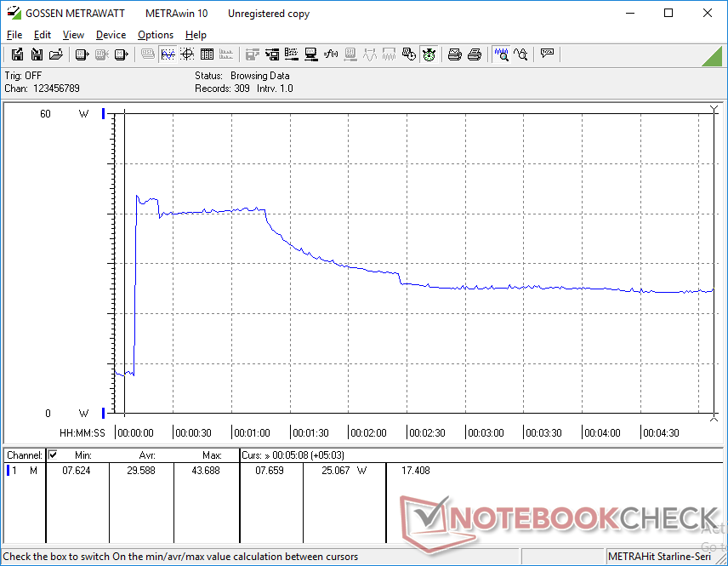Image resolution: width=728 pixels, height=566 pixels.
Task: Click the disk with arrows transfer icon
Action: (x=272, y=54)
